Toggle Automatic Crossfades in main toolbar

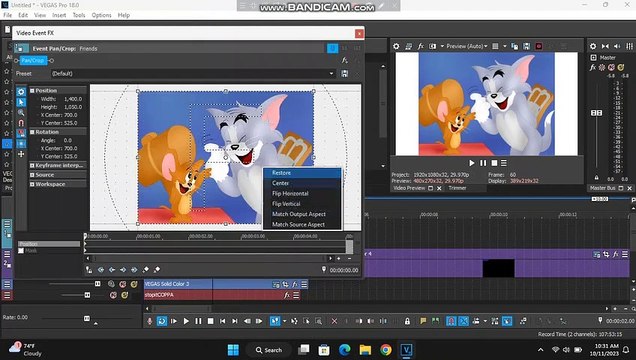click(463, 321)
